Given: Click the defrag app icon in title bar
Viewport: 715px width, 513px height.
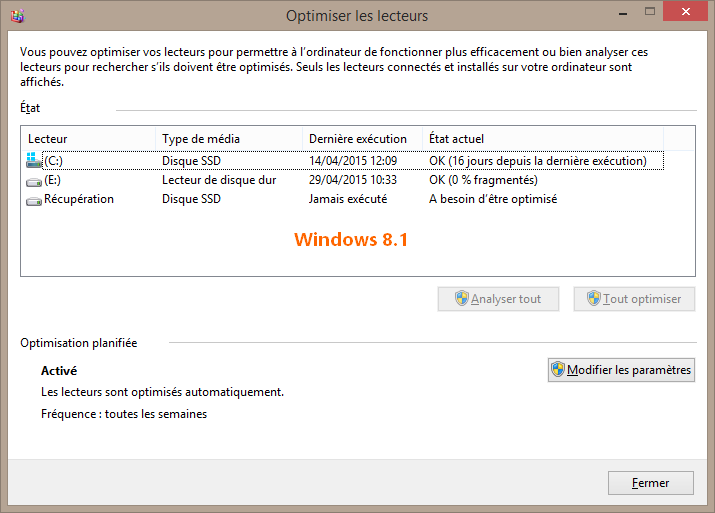Looking at the screenshot, I should coord(17,16).
